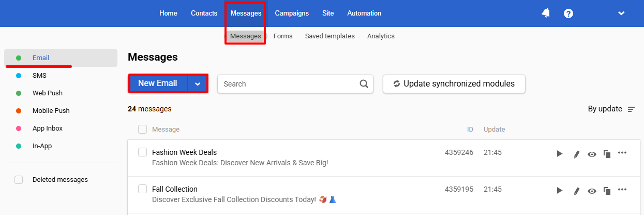Select Email channel in sidebar
644x215 pixels.
(x=61, y=58)
